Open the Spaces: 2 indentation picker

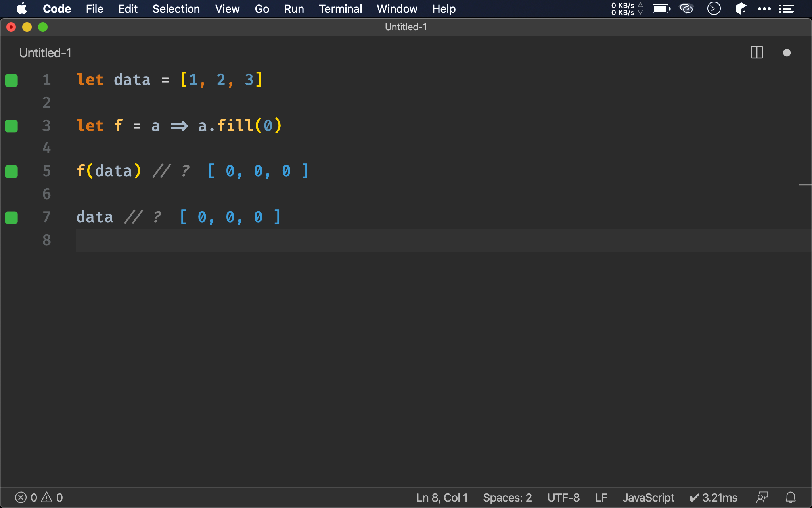(x=507, y=498)
